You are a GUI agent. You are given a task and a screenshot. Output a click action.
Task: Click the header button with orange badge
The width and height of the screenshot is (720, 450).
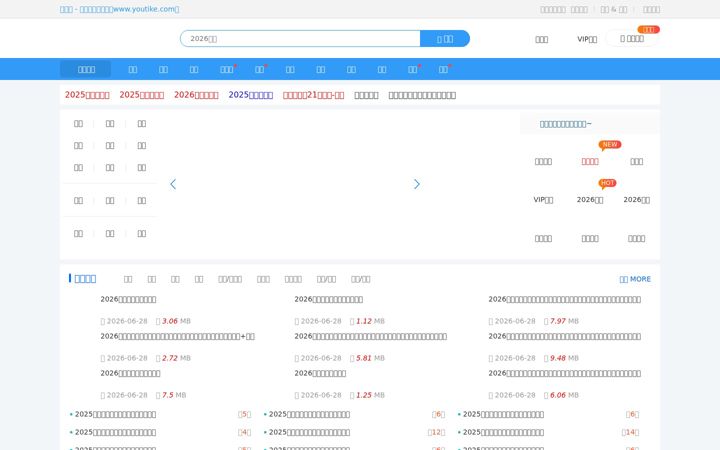pos(632,39)
